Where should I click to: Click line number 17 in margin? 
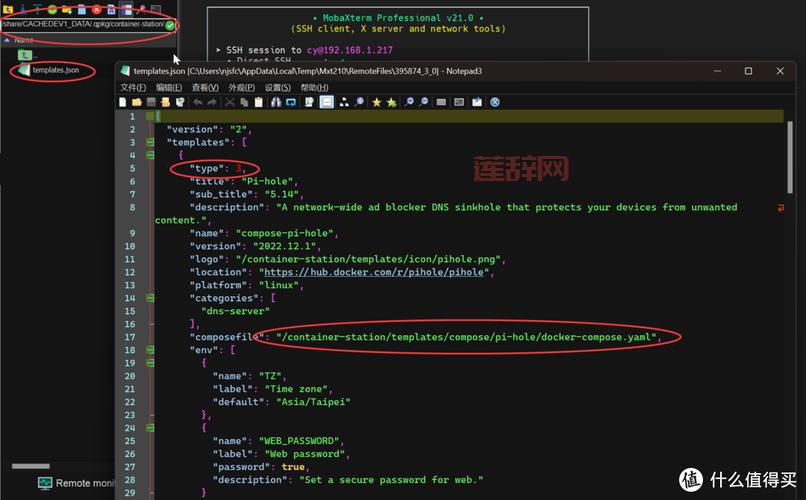click(x=130, y=337)
